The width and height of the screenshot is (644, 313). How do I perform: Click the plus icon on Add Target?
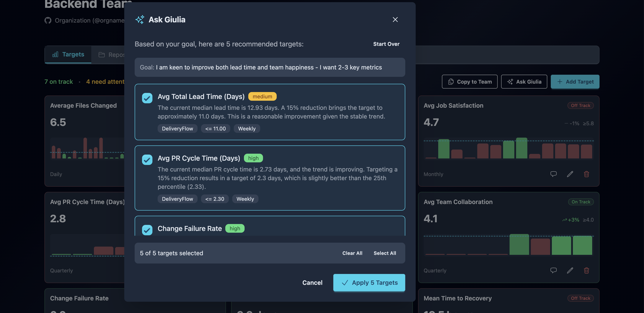[x=559, y=82]
